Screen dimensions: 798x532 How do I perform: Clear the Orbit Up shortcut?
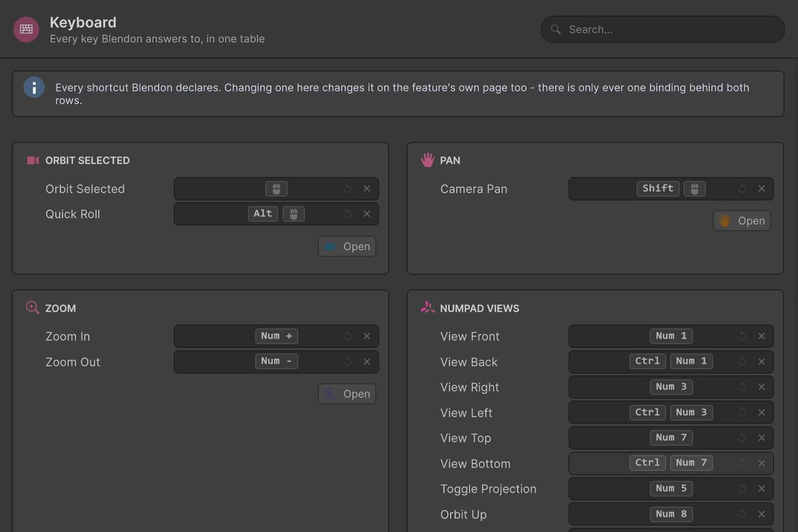point(762,514)
